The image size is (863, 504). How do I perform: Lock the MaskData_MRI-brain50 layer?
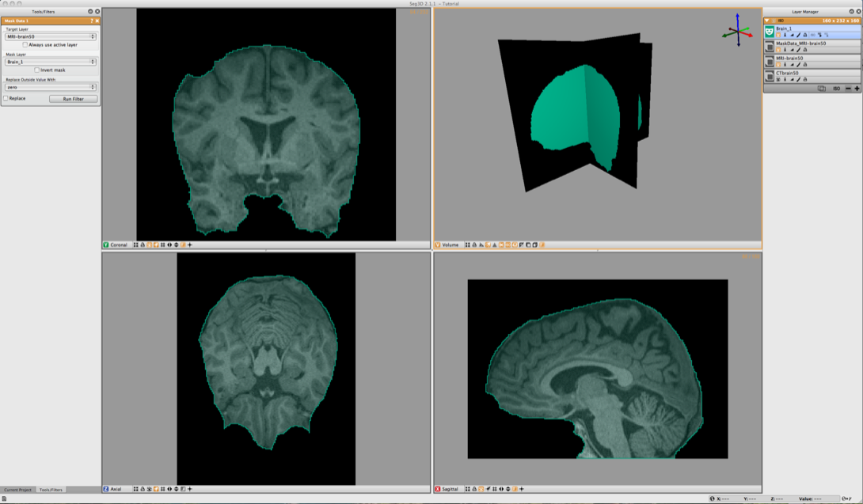[805, 50]
